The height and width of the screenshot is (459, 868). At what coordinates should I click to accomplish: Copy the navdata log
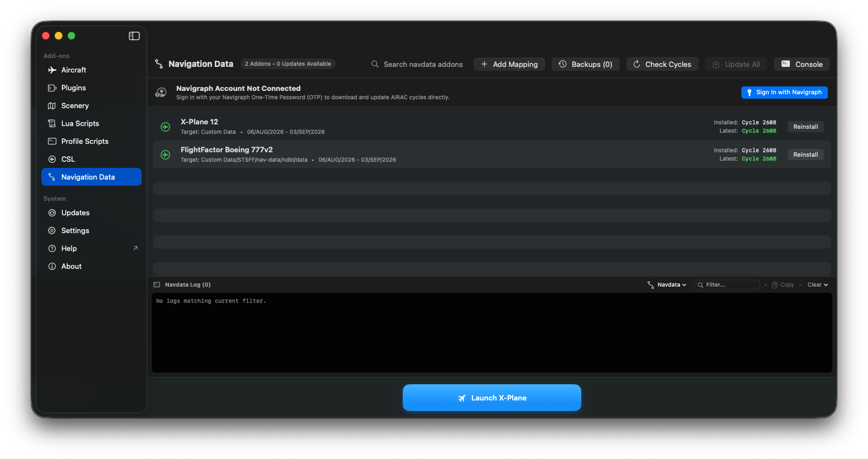coord(783,284)
